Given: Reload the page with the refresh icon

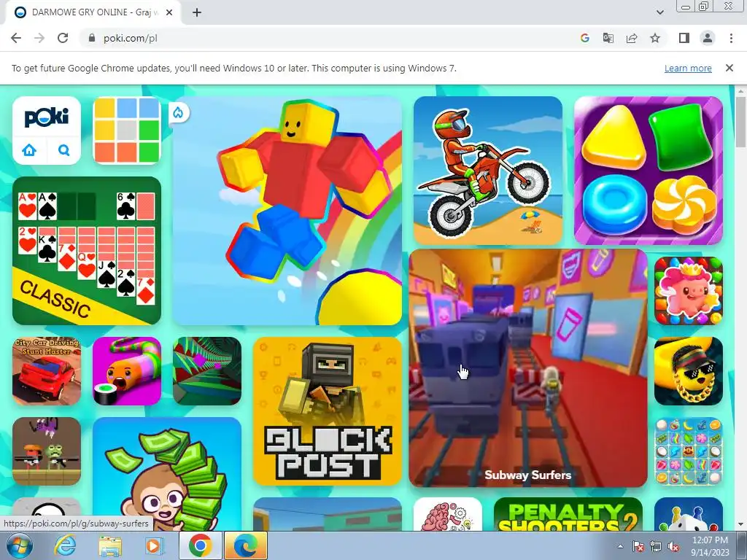Looking at the screenshot, I should (x=63, y=38).
